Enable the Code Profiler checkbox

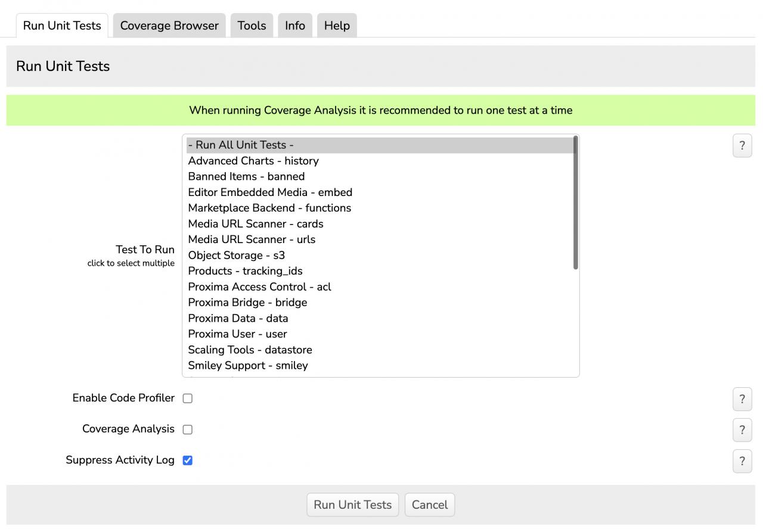click(x=188, y=399)
